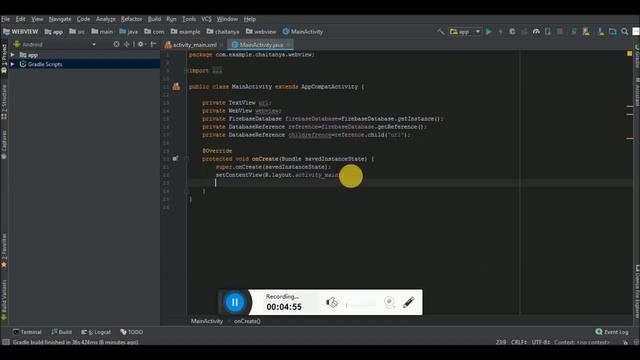Viewport: 640px width, 360px height.
Task: Hide the Project panel with the hide icon
Action: pos(153,44)
